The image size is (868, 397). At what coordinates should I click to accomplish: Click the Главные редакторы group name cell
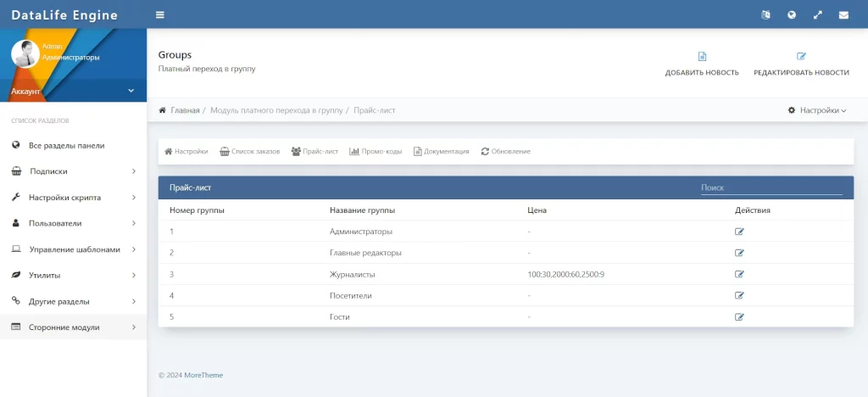(x=365, y=253)
